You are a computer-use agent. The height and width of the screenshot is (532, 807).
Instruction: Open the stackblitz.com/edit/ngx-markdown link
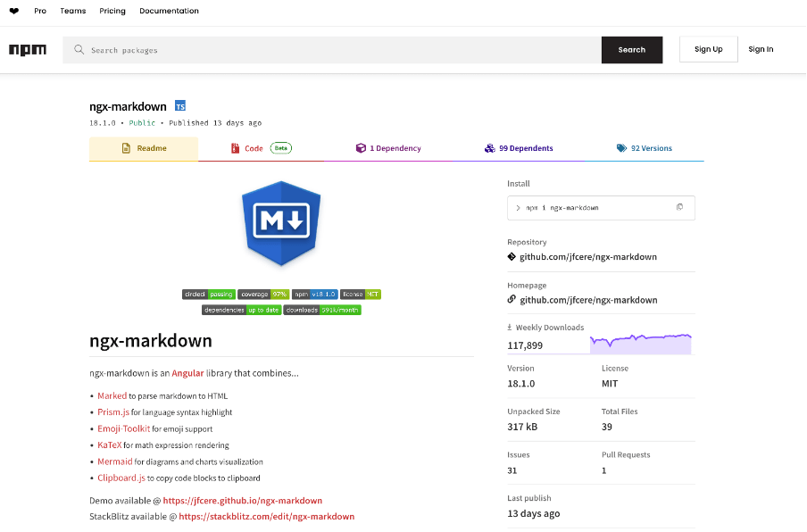(267, 516)
